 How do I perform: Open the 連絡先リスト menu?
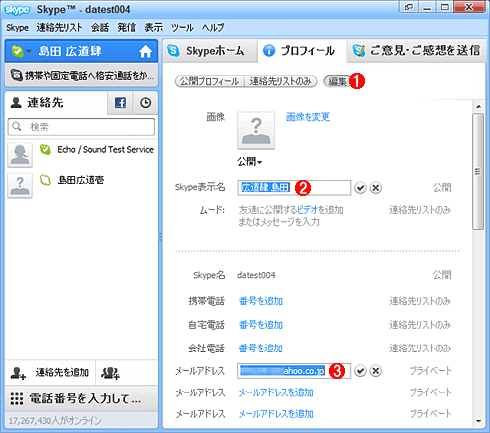click(59, 28)
